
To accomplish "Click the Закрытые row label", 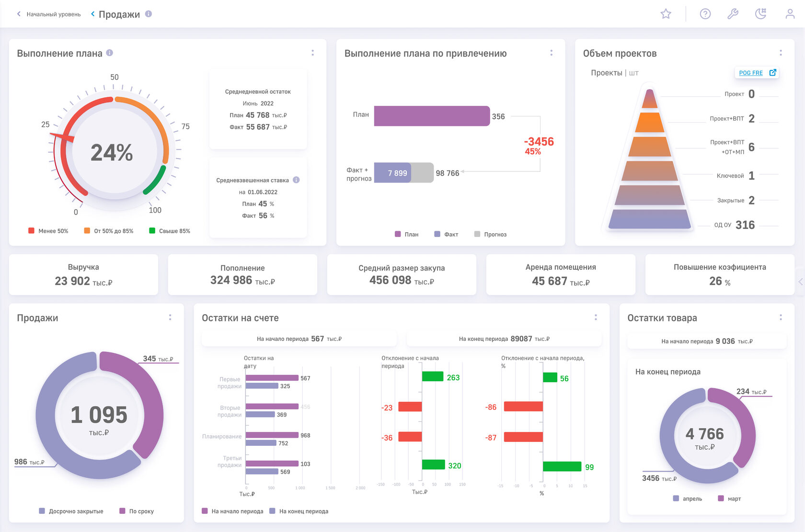I will [x=730, y=200].
